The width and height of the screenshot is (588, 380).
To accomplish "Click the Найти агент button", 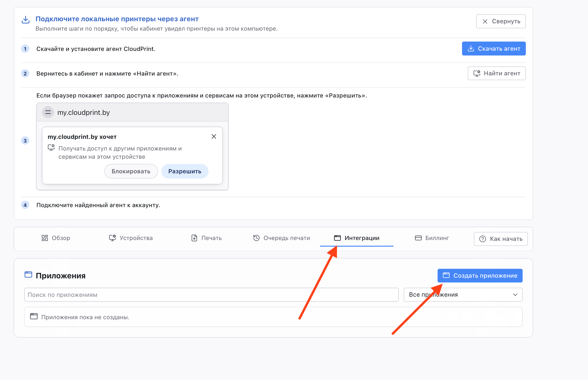I will coord(496,73).
